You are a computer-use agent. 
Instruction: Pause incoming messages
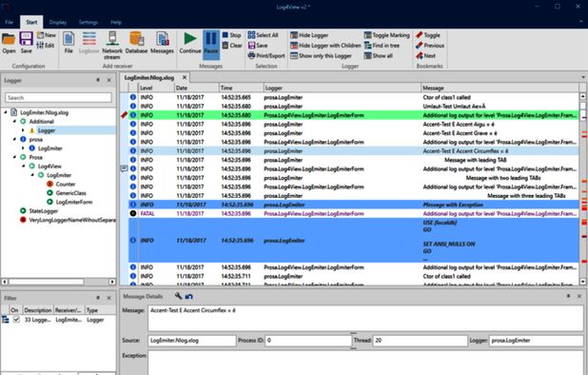pyautogui.click(x=211, y=45)
